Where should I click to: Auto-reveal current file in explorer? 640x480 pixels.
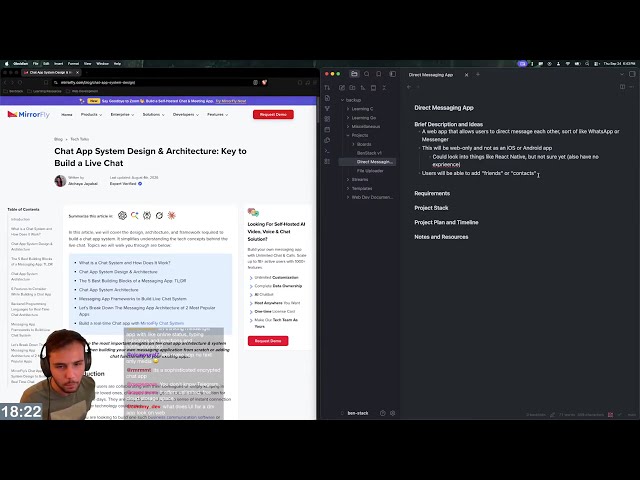tap(373, 87)
